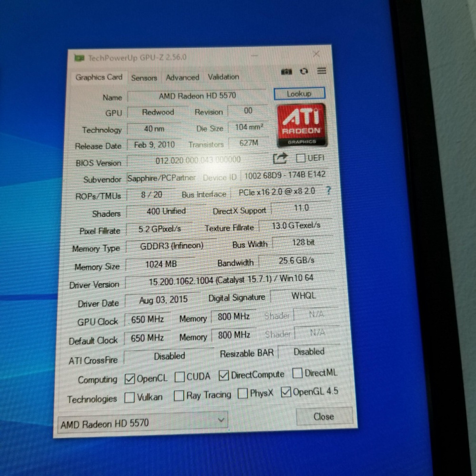Toggle the DirectML checkbox
Screen dimensions: 476x476
click(297, 373)
